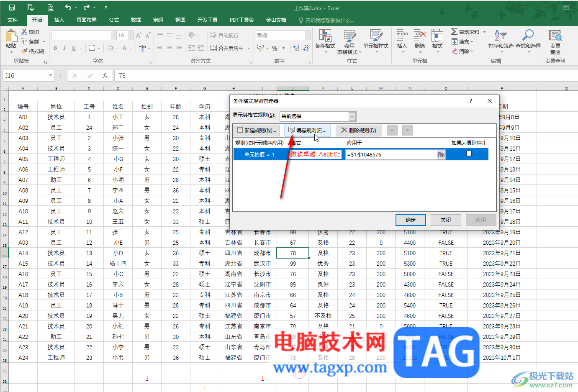Screen dimensions: 578x392
Task: Click the Undo arrow icon
Action: click(x=68, y=7)
